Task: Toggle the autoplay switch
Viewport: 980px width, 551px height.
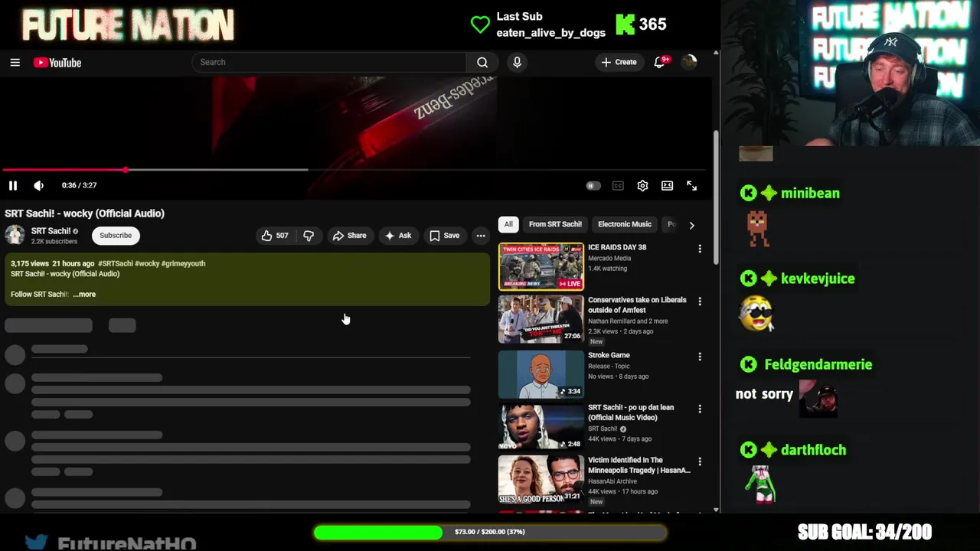Action: (593, 185)
